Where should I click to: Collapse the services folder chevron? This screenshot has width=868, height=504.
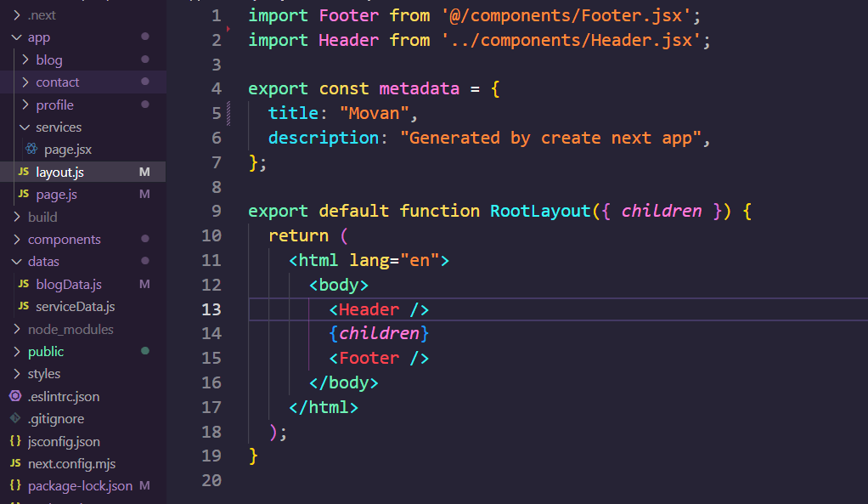[x=25, y=127]
